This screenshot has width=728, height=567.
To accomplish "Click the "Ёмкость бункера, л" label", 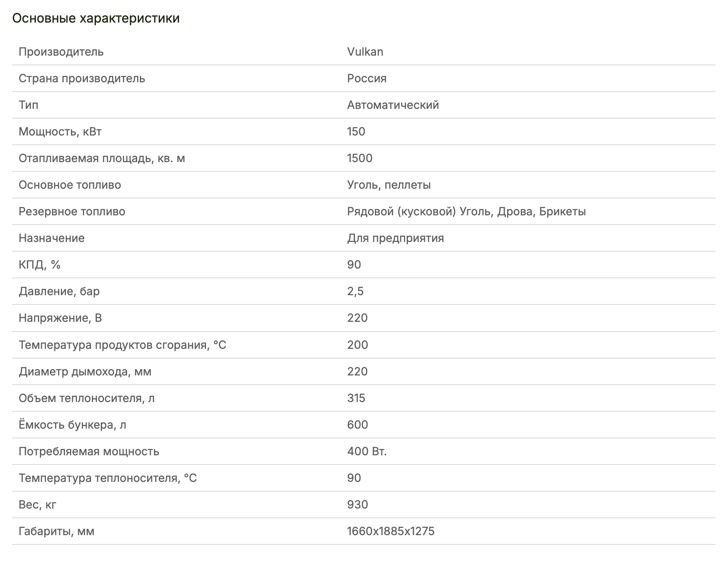I will (72, 425).
